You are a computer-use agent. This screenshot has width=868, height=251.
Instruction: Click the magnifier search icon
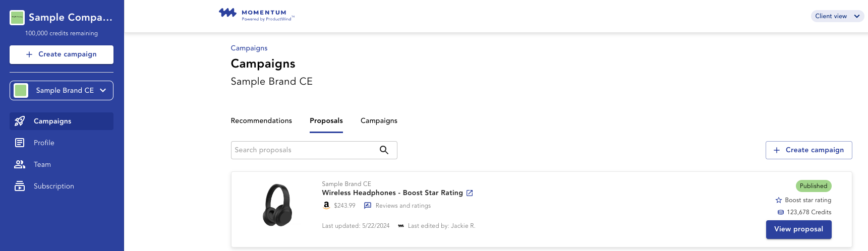click(384, 150)
